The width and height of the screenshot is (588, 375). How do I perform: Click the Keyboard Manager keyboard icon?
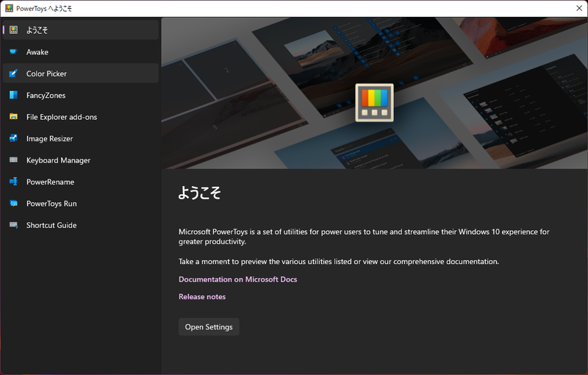tap(13, 160)
